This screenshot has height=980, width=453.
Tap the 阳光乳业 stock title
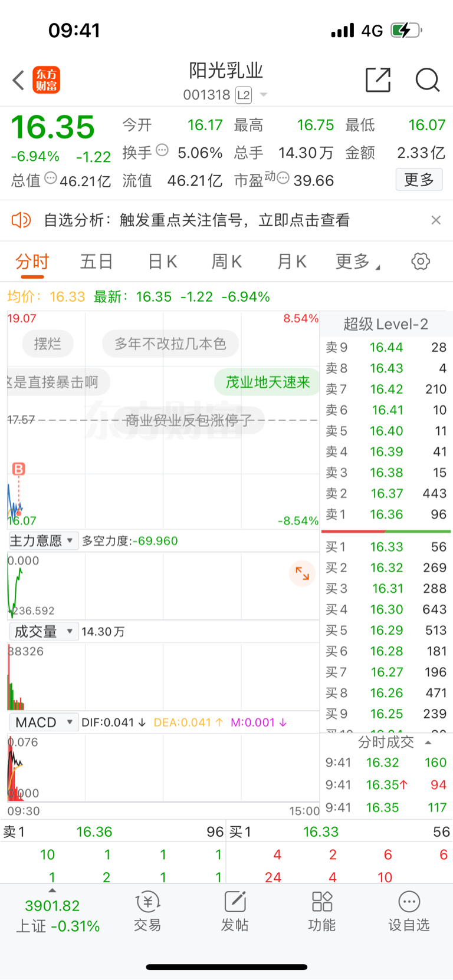226,71
